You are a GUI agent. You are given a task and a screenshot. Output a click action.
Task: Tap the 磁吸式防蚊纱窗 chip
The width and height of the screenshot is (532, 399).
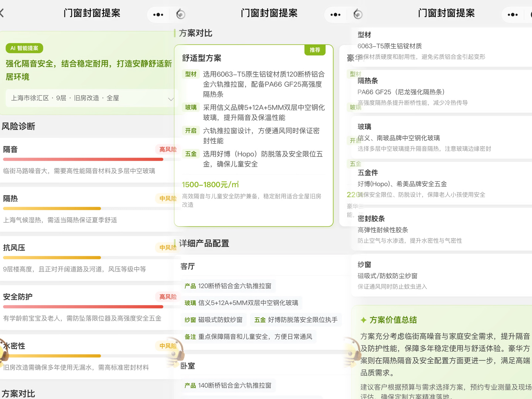pos(214,320)
